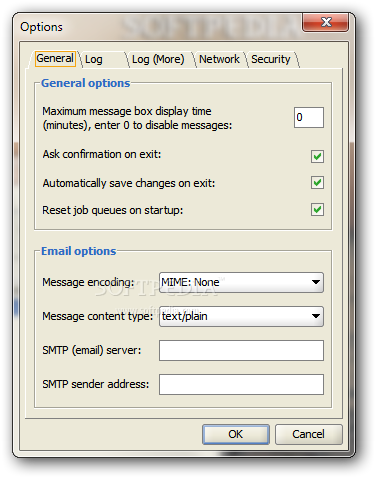Open the Log (More) tab
The width and height of the screenshot is (376, 478).
(x=158, y=59)
